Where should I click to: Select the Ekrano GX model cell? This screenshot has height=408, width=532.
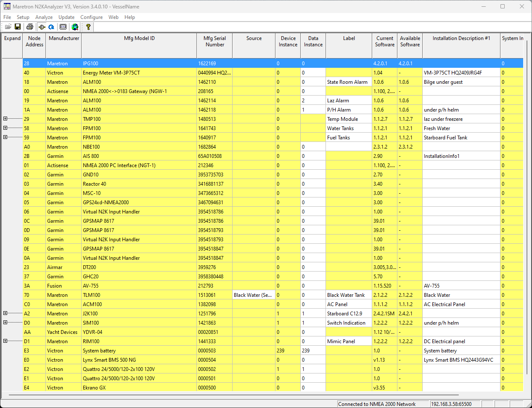139,388
